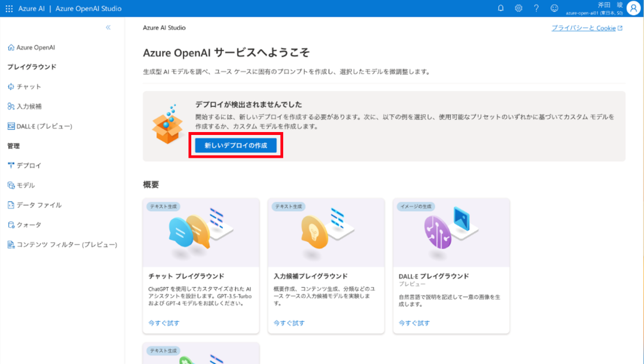The width and height of the screenshot is (644, 364).
Task: Click the イメージの生成 tag on DALL·E card
Action: coord(416,206)
